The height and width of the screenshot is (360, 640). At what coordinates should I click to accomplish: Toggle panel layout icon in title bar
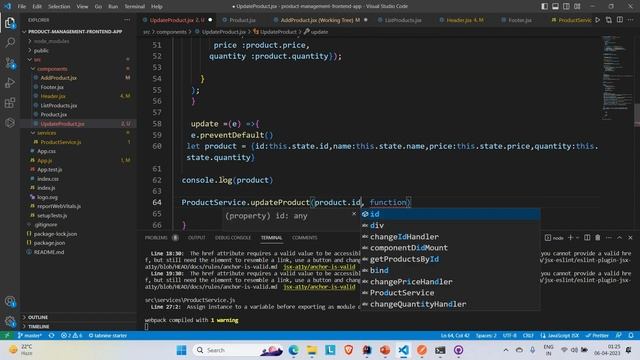[x=556, y=6]
